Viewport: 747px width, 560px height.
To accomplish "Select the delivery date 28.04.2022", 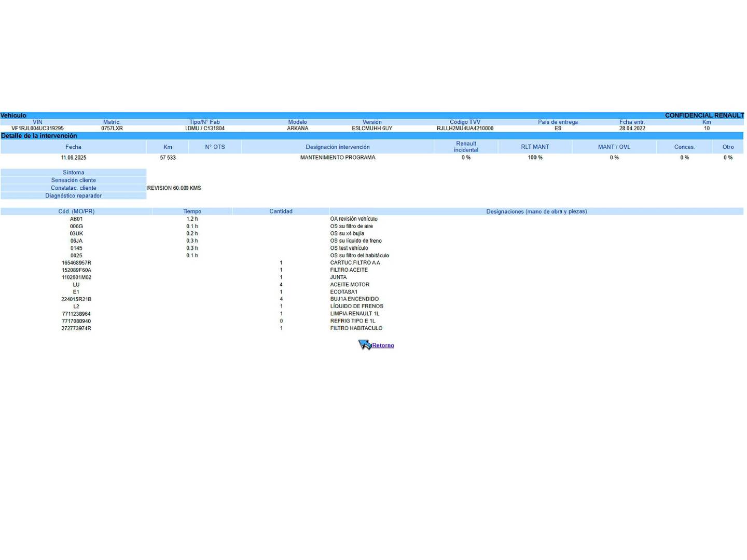I will click(632, 128).
